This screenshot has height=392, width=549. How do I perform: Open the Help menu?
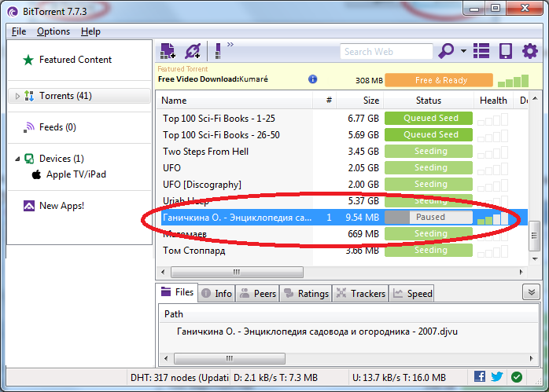pos(90,31)
